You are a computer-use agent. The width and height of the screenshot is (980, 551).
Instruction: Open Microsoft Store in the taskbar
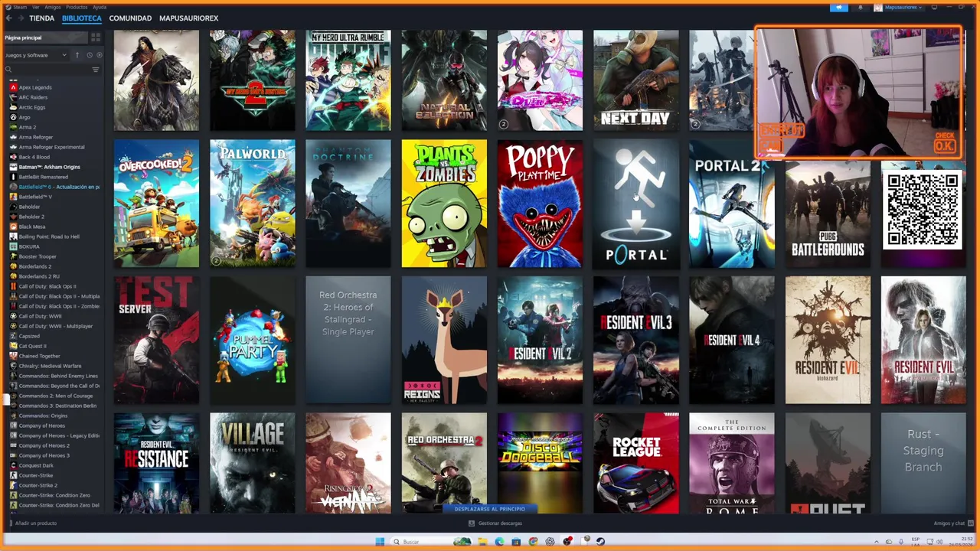516,542
